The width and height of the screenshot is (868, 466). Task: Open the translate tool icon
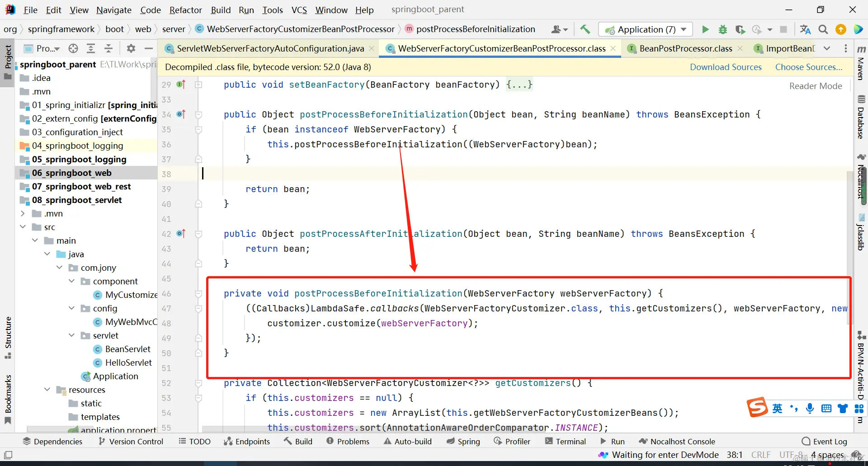click(805, 29)
